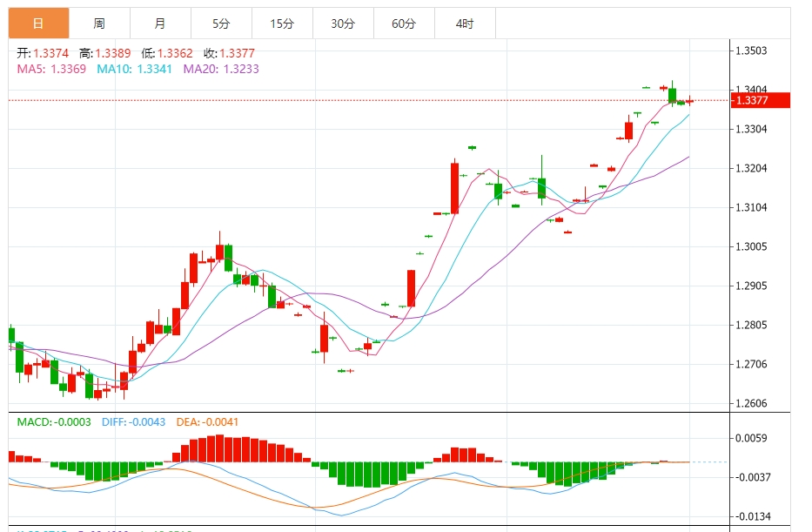This screenshot has height=532, width=812.
Task: Click the red current-price tag on the price axis
Action: point(760,100)
